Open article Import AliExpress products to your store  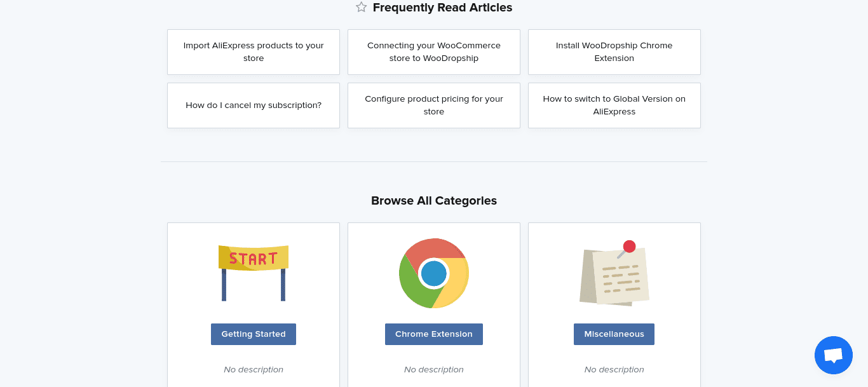pyautogui.click(x=254, y=52)
